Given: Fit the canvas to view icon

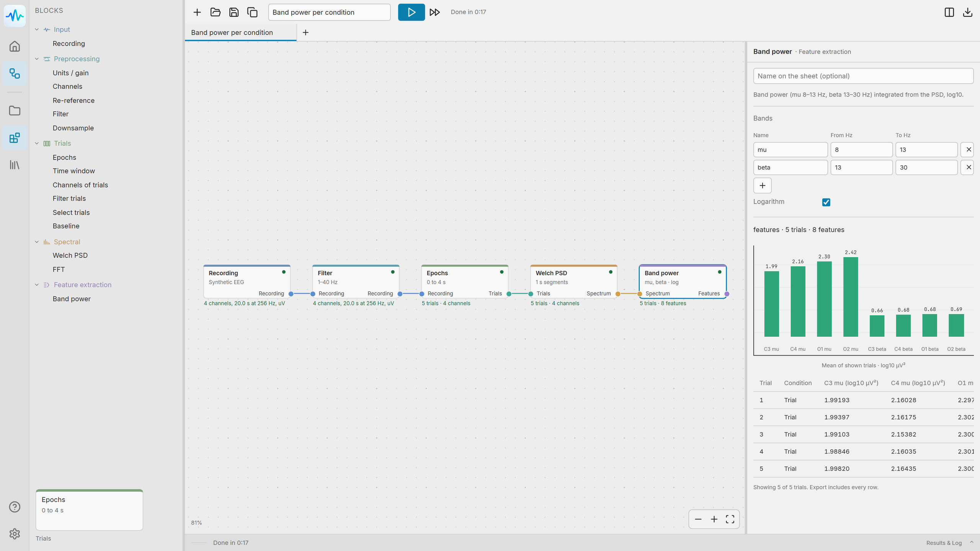Looking at the screenshot, I should [730, 519].
